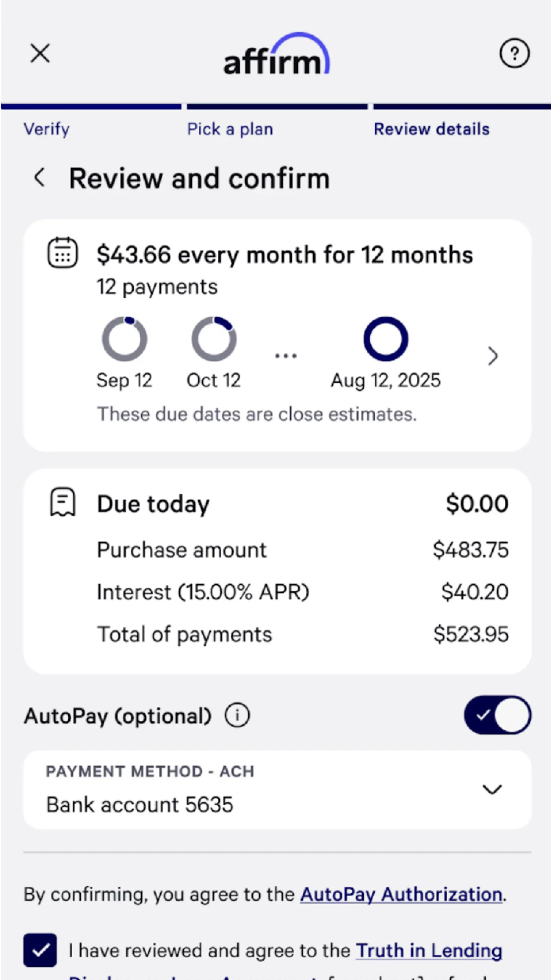
Task: Open help via question mark icon
Action: (514, 53)
